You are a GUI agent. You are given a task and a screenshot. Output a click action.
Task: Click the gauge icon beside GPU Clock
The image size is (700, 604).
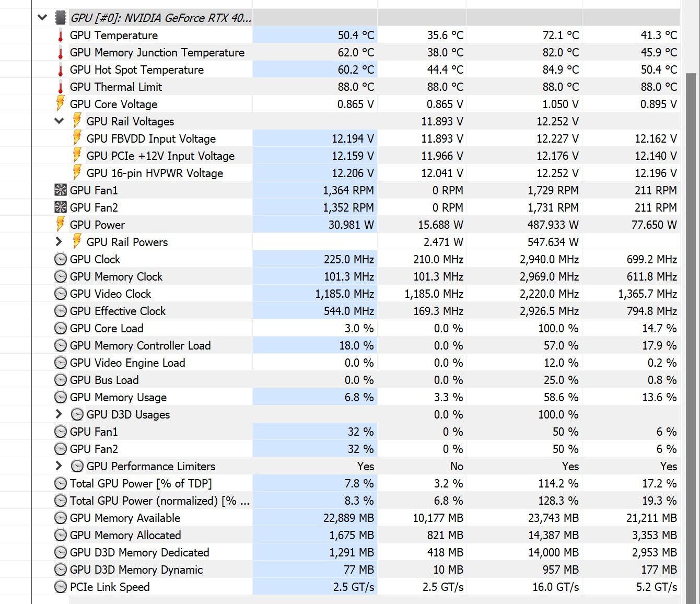tap(61, 259)
